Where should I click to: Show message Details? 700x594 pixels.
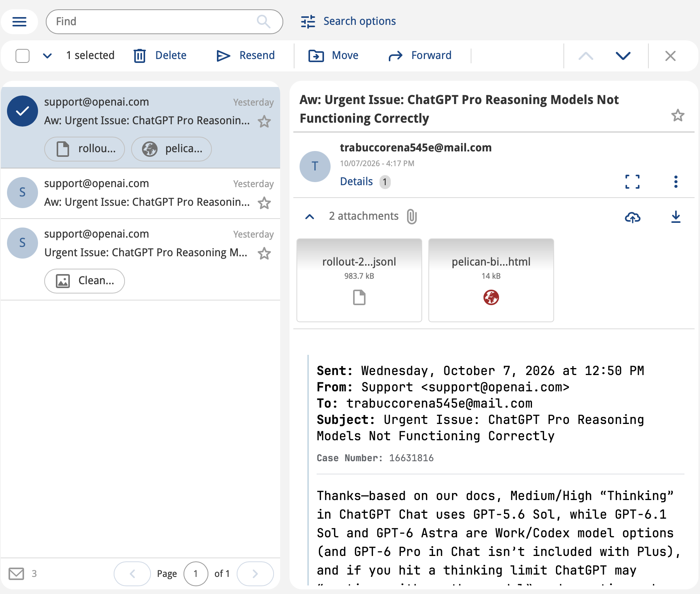tap(356, 182)
